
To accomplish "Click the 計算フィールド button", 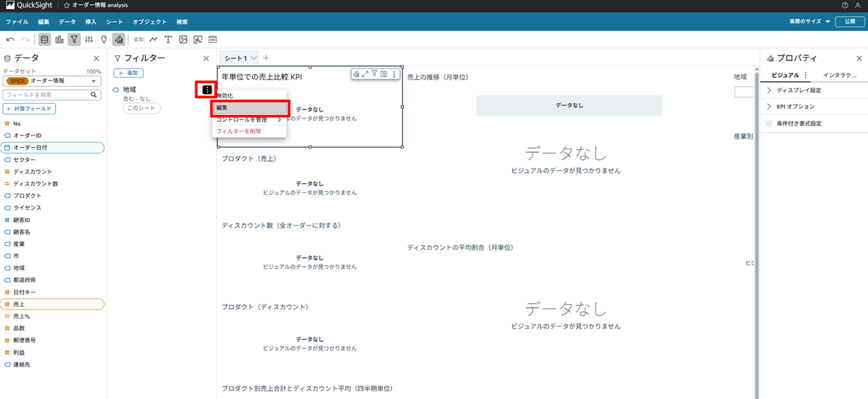I will pyautogui.click(x=29, y=108).
